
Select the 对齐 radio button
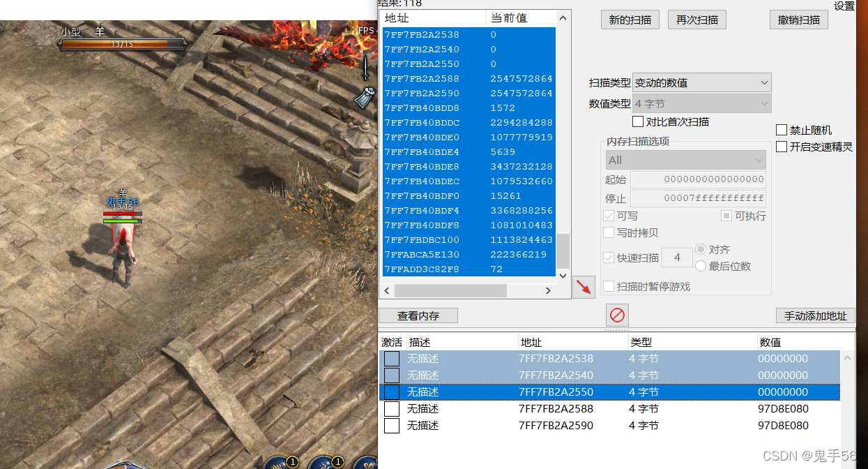pos(701,249)
